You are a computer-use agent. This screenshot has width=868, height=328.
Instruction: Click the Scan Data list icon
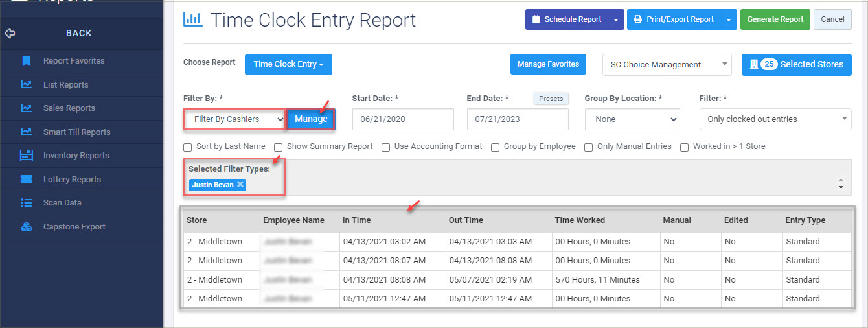pos(27,203)
